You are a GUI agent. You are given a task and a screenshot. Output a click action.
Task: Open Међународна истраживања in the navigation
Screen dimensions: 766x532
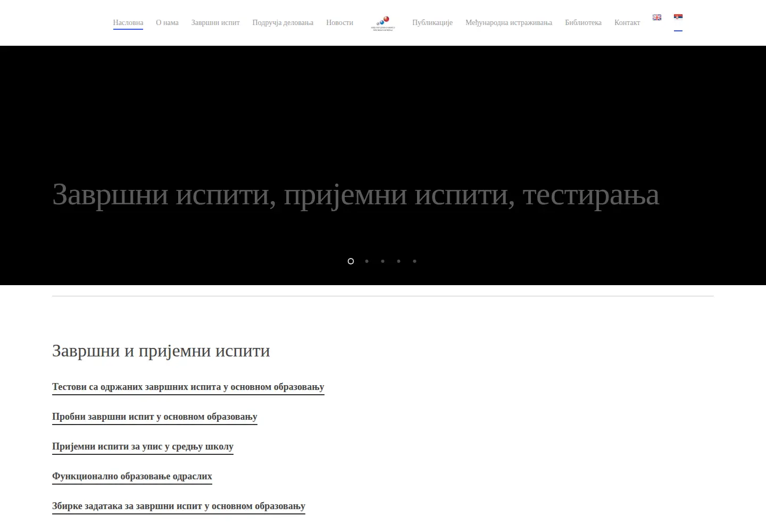coord(509,23)
